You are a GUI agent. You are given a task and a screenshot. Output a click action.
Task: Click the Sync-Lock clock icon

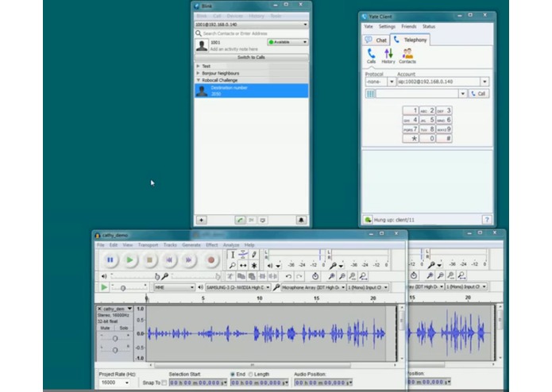pyautogui.click(x=315, y=276)
